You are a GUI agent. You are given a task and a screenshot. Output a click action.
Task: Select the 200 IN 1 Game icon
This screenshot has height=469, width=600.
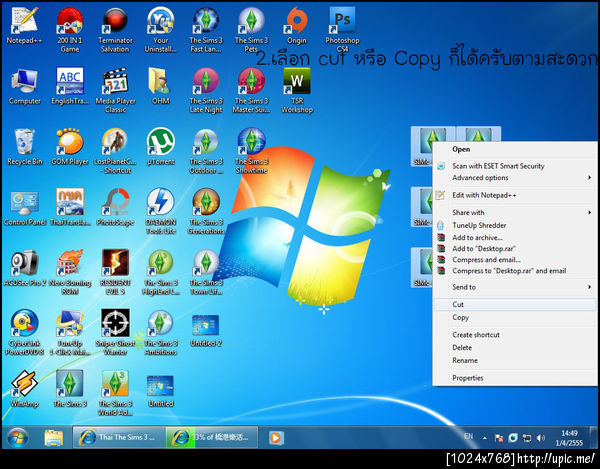(x=70, y=30)
